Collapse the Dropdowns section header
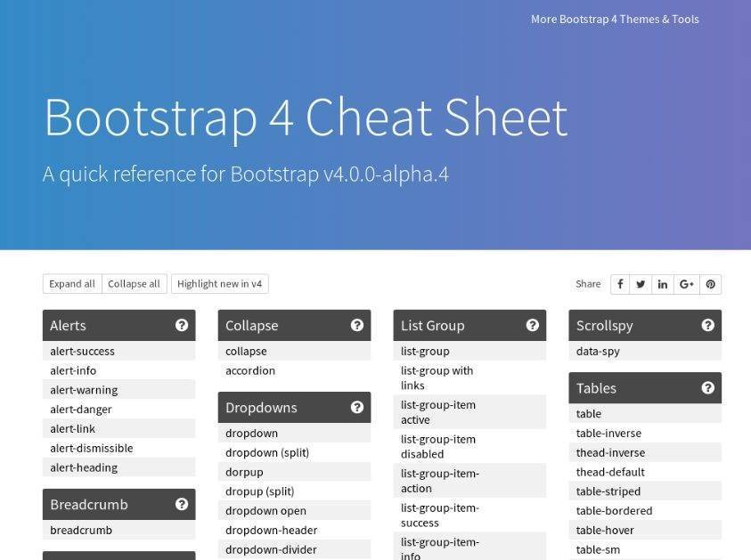This screenshot has height=560, width=751. (x=294, y=408)
